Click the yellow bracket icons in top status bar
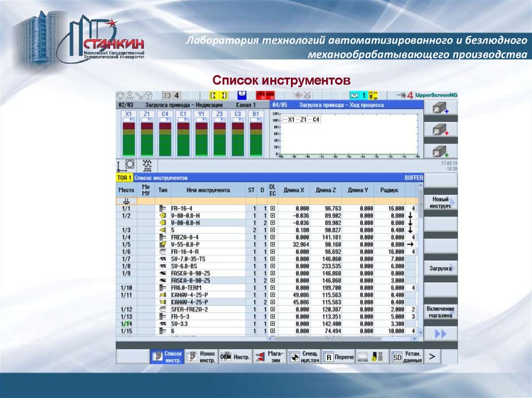The height and width of the screenshot is (398, 532). (219, 95)
